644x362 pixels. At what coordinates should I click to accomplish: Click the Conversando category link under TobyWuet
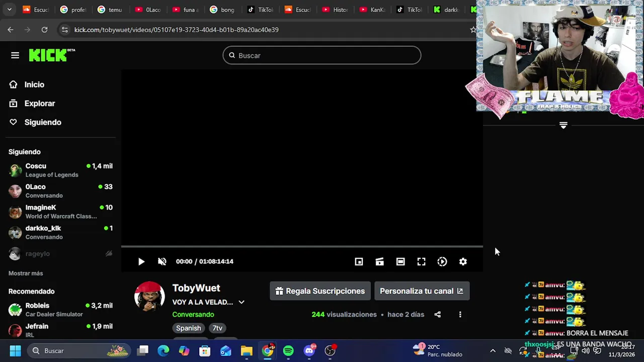coord(193,314)
